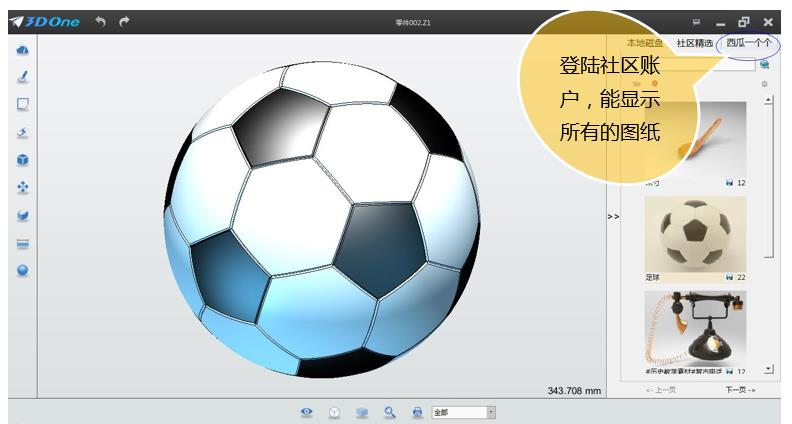This screenshot has width=792, height=424.
Task: Collapse the right panel with >> arrows
Action: point(613,216)
